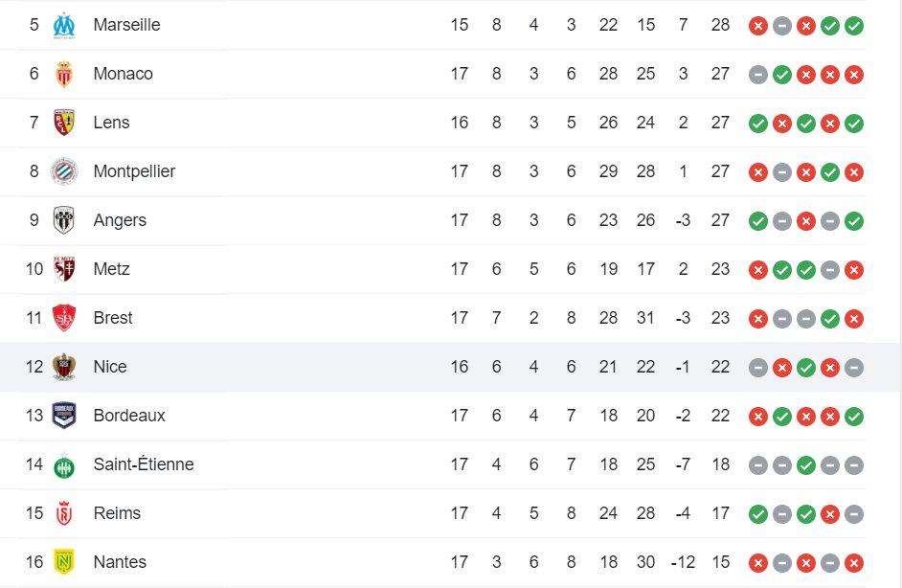Open the Marseille team link
Screen dimensions: 902x588
point(126,25)
